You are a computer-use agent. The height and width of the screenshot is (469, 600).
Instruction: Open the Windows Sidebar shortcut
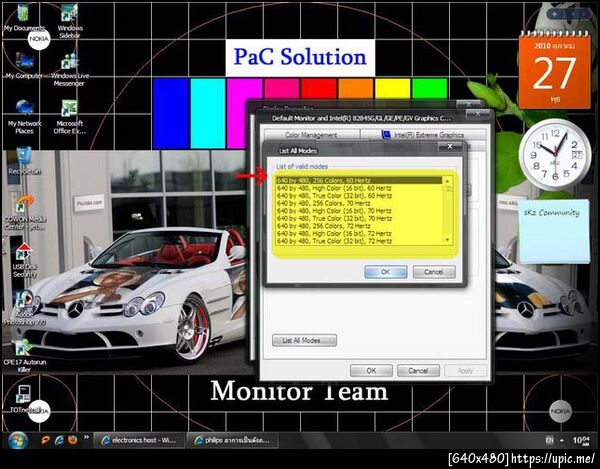(x=70, y=21)
